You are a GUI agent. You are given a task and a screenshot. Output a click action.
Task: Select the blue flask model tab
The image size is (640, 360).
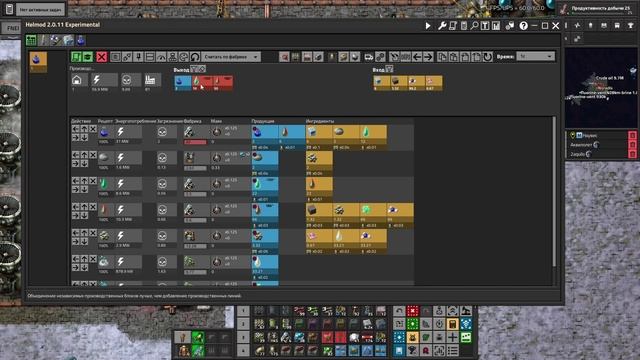[x=81, y=40]
